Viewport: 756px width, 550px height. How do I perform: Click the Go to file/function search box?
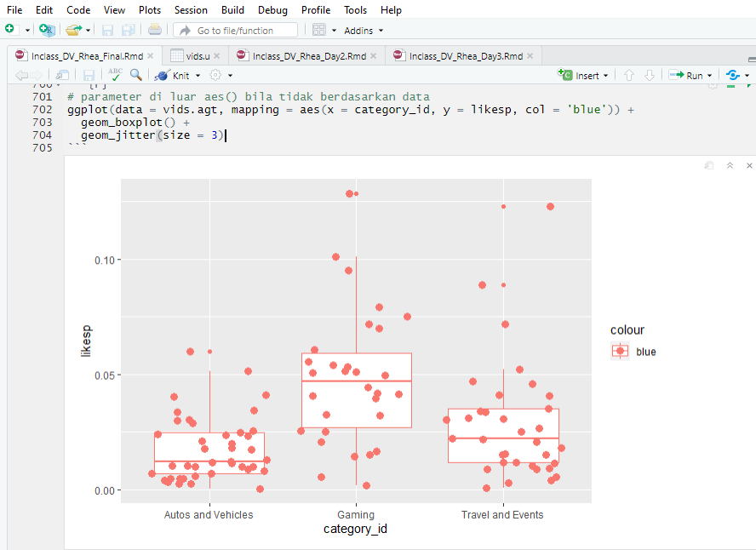(x=235, y=29)
